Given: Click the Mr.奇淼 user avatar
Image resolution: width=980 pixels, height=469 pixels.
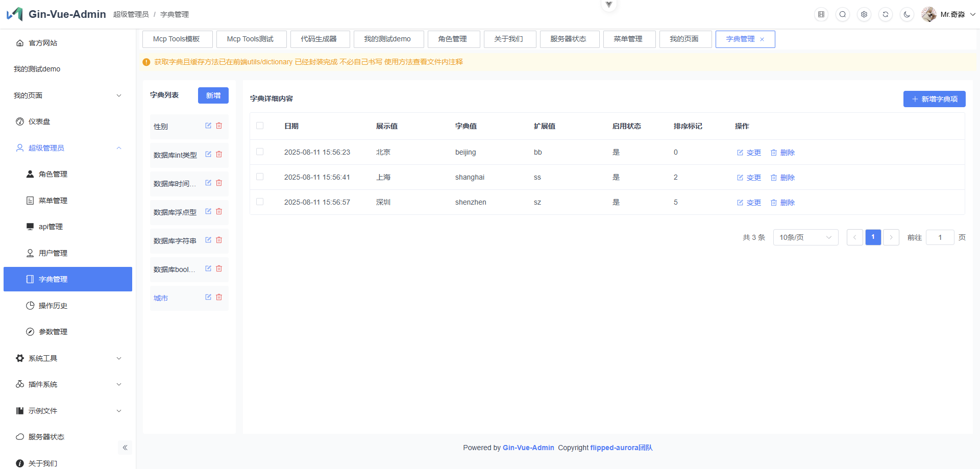Looking at the screenshot, I should coord(929,14).
